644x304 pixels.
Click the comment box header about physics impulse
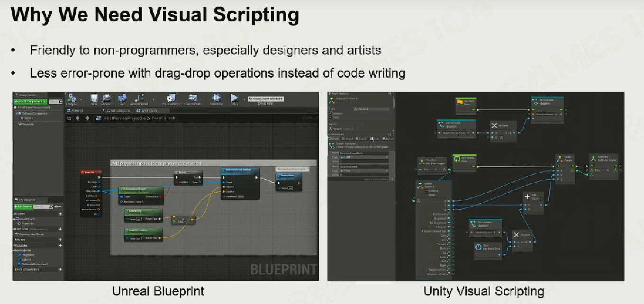(213, 163)
